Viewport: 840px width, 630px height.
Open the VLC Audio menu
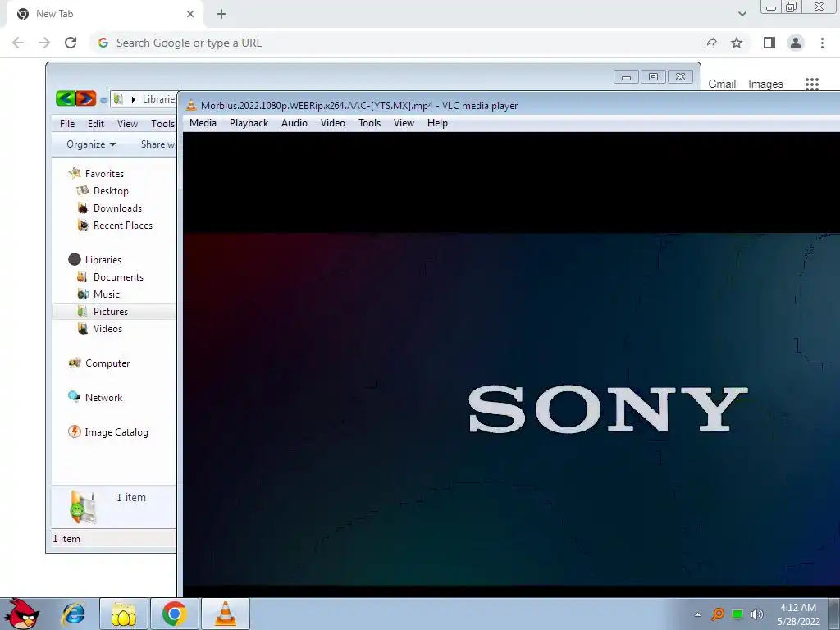click(294, 123)
